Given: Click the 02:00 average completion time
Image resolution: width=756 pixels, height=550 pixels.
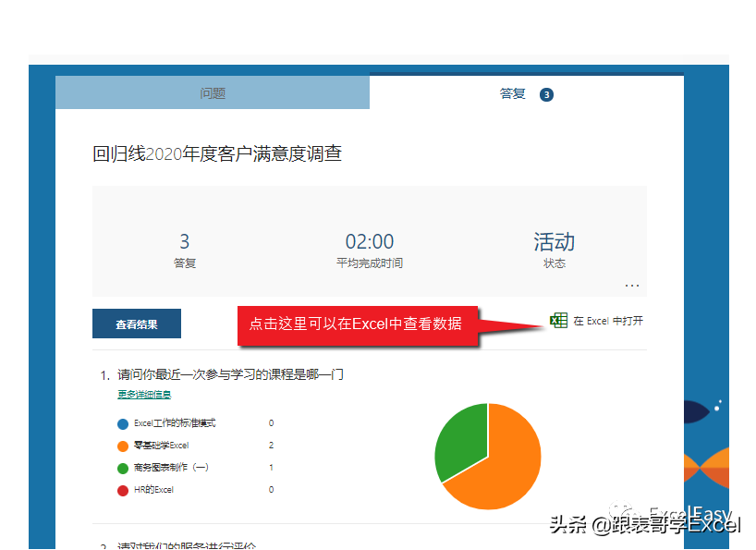Looking at the screenshot, I should coord(370,241).
